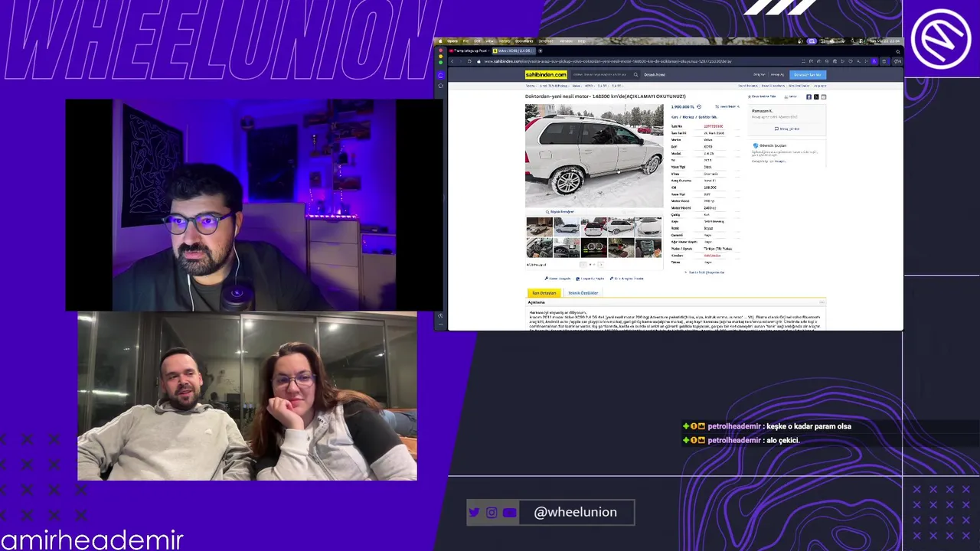Image resolution: width=980 pixels, height=551 pixels.
Task: Click the security tips shield icon
Action: [756, 145]
